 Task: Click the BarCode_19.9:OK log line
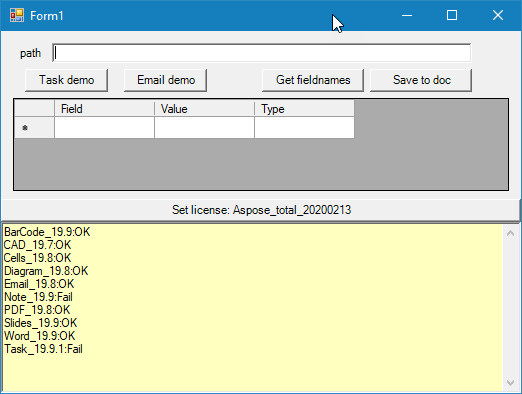(47, 232)
